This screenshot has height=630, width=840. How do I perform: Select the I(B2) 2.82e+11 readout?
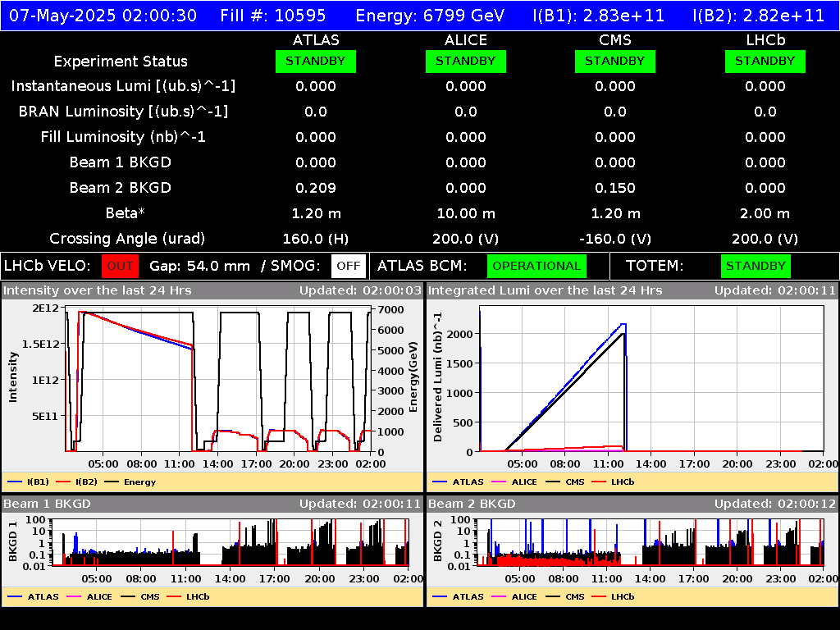coord(759,15)
